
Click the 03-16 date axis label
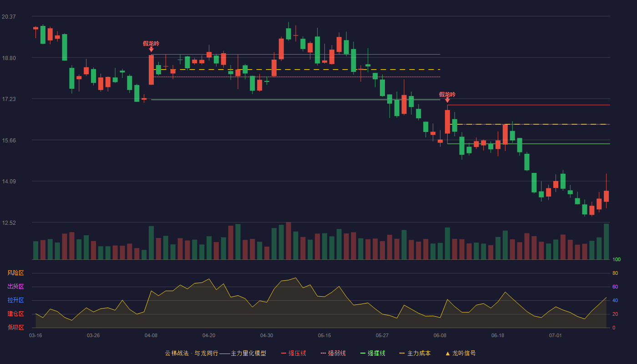[x=35, y=335]
